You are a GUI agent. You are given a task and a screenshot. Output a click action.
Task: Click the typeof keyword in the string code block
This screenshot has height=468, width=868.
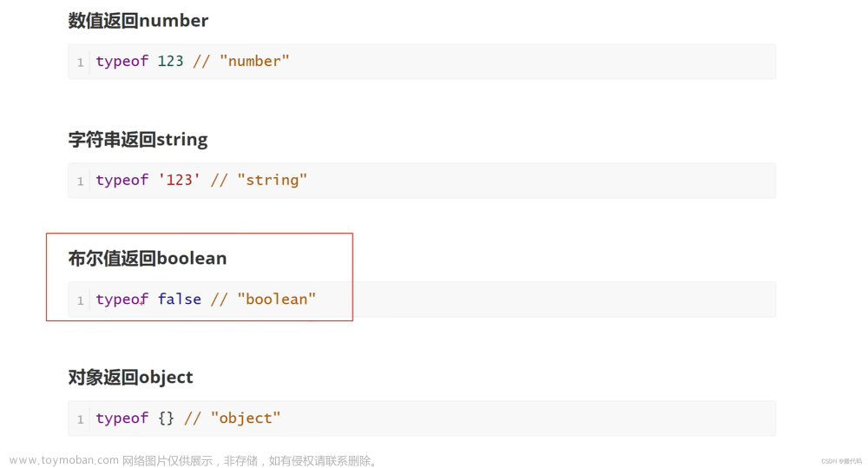coord(122,181)
